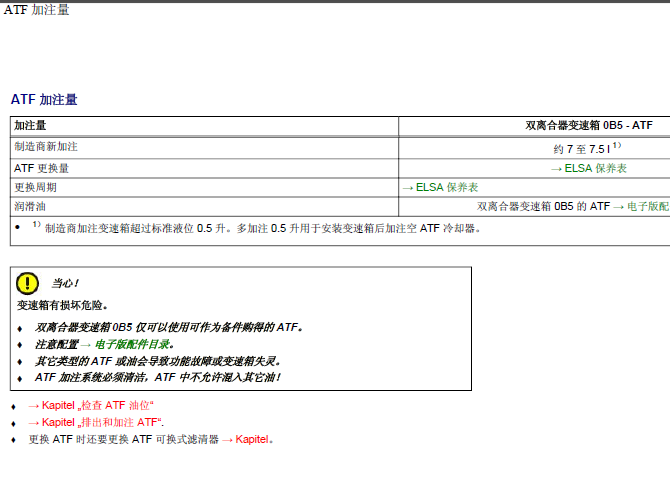Click the ELSA 保养表 link in ATF 更换量 row
The height and width of the screenshot is (500, 670).
coord(589,168)
